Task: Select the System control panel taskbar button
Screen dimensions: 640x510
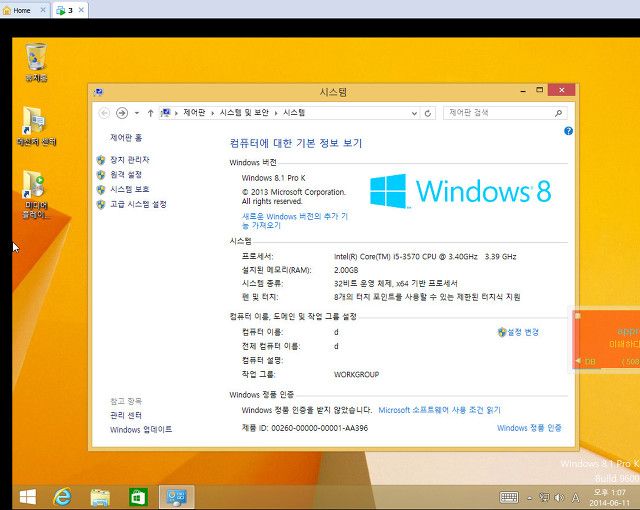Action: coord(176,497)
